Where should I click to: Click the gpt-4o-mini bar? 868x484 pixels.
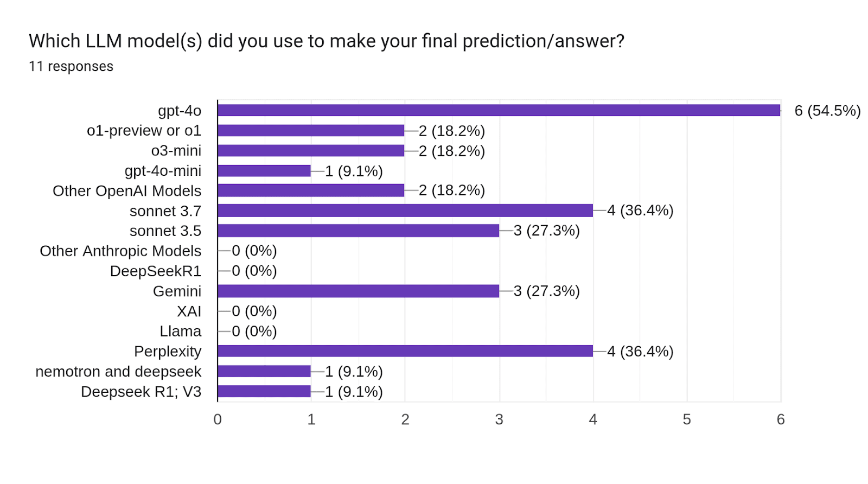[x=264, y=171]
